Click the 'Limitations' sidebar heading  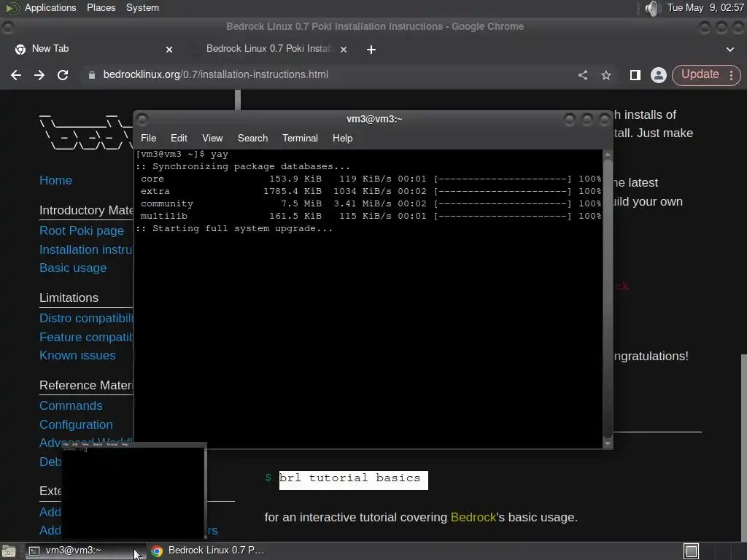69,298
